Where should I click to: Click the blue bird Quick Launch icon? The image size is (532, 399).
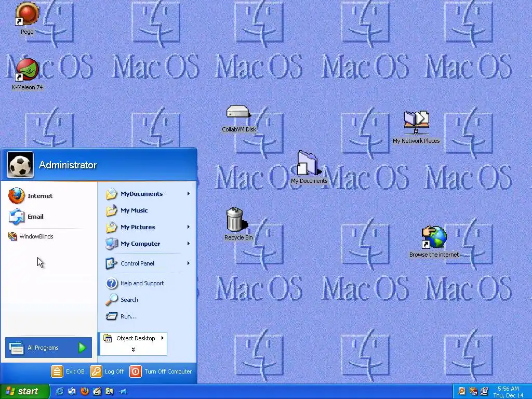click(122, 392)
